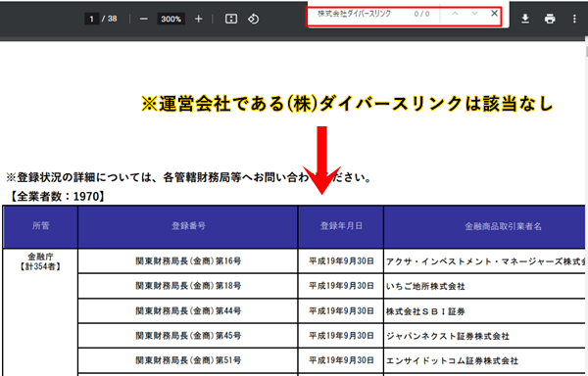
Task: Click the cell 関東財務局長(金商)第45号
Action: tap(188, 336)
